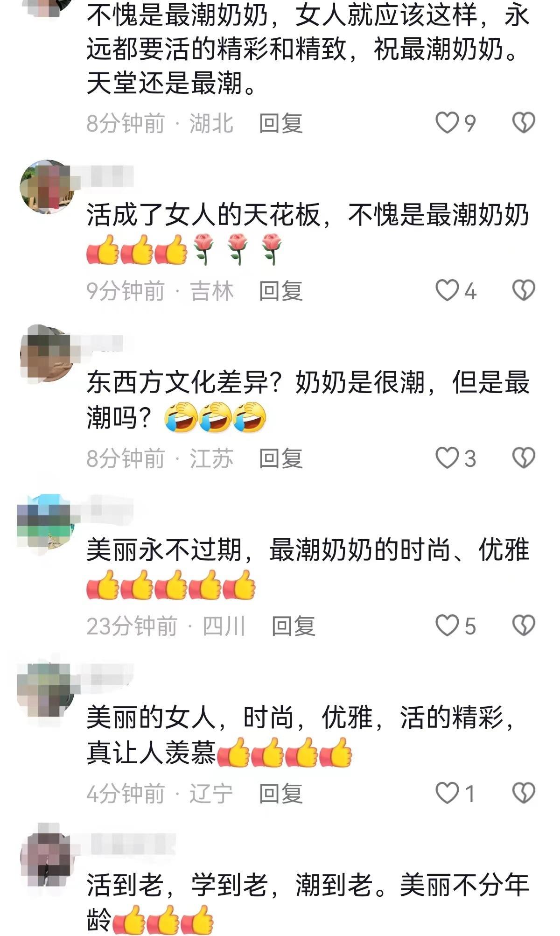This screenshot has width=560, height=936.
Task: Tap broken heart on the Jilin comment
Action: [524, 291]
